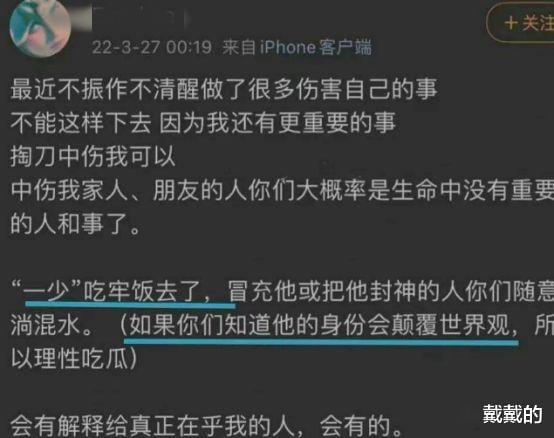Click the phrase 以理性吃瓜)

pyautogui.click(x=73, y=359)
